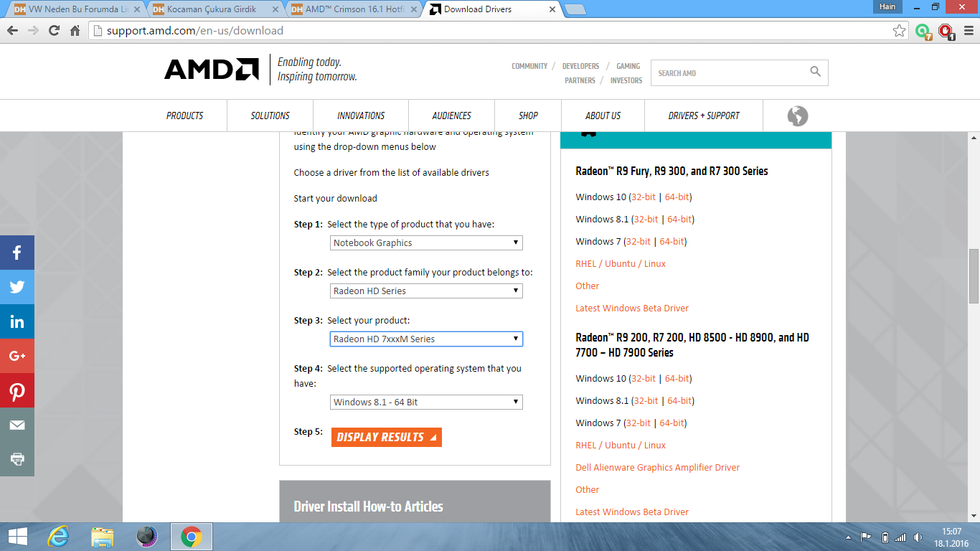
Task: Go forward with browser forward arrow
Action: point(33,31)
